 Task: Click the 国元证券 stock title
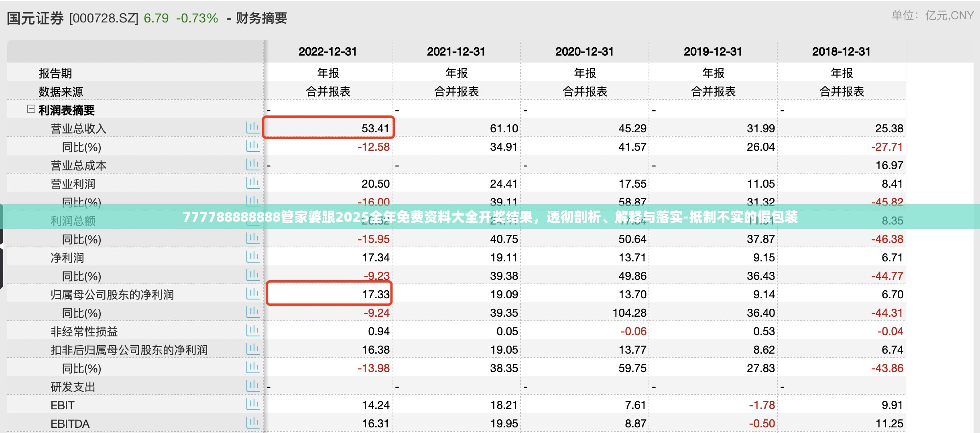point(35,18)
